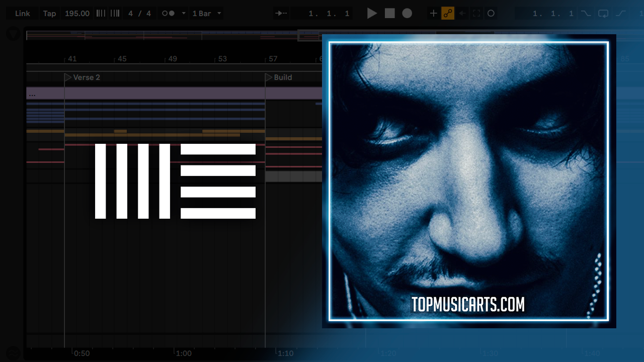Image resolution: width=644 pixels, height=362 pixels.
Task: Click the Link button
Action: [23, 14]
